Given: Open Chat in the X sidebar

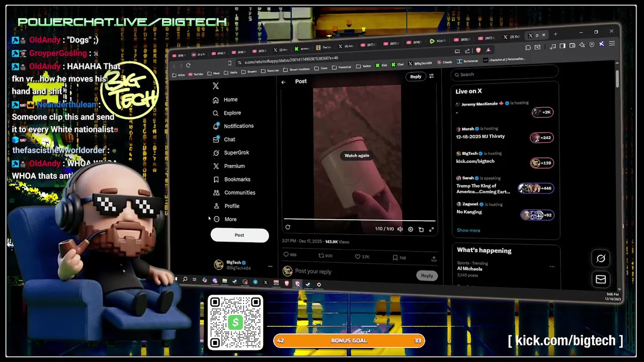Looking at the screenshot, I should coord(224,139).
